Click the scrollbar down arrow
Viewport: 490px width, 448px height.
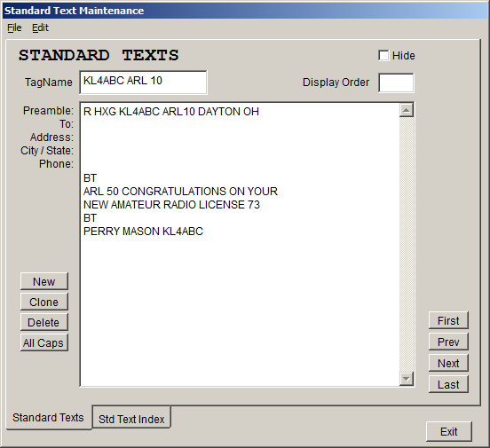click(x=407, y=379)
